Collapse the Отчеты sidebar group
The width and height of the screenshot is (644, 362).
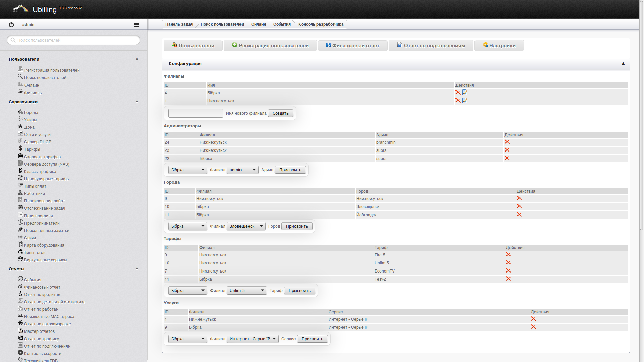point(137,268)
